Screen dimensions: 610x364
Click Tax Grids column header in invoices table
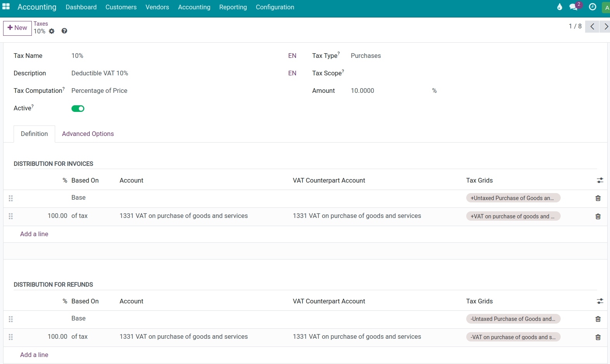coord(479,180)
